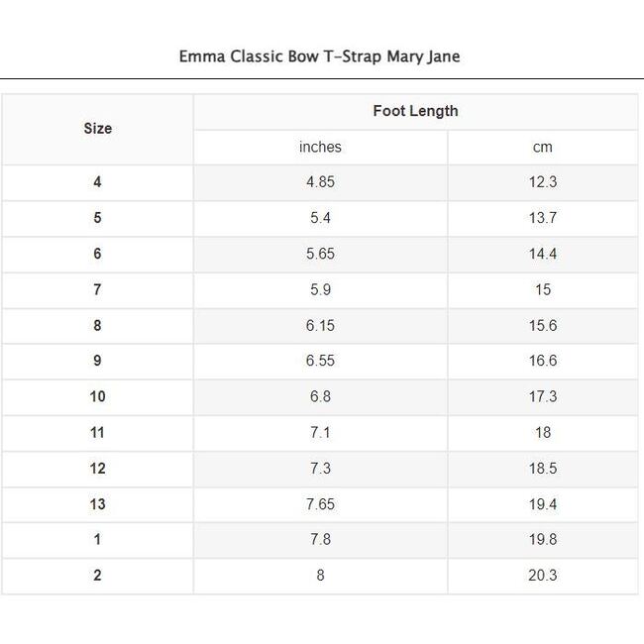The image size is (644, 644).
Task: Click the 15.6 cm value
Action: [542, 325]
